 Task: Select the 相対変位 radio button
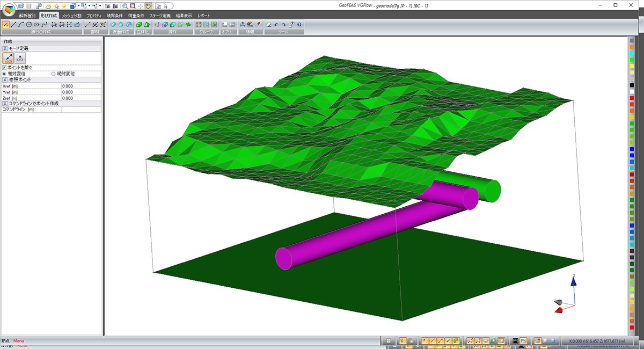pos(4,74)
